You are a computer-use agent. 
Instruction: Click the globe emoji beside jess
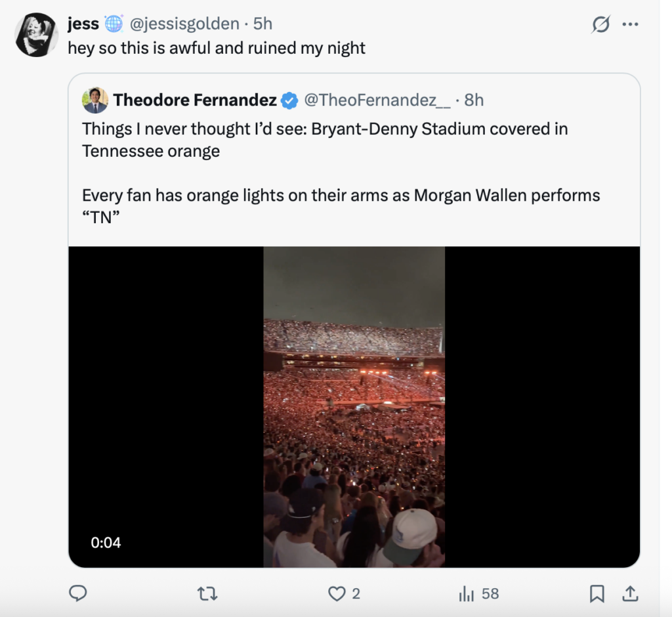[x=114, y=24]
